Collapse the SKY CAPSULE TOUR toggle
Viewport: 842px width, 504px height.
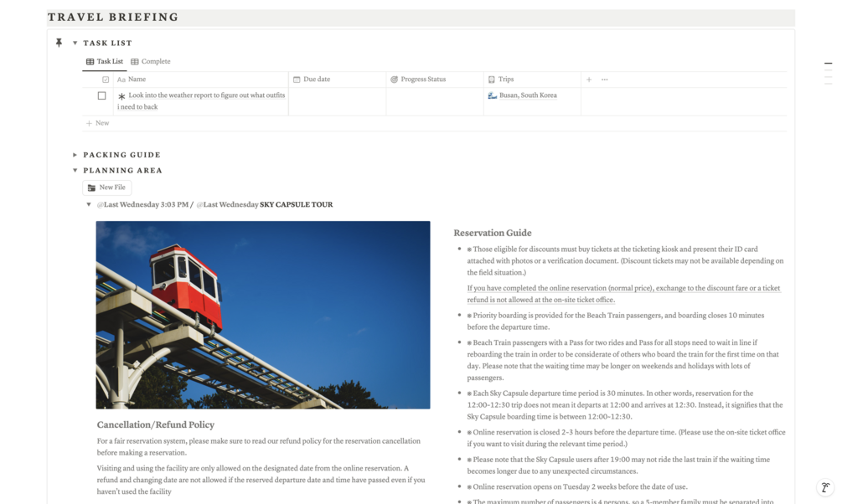click(89, 204)
